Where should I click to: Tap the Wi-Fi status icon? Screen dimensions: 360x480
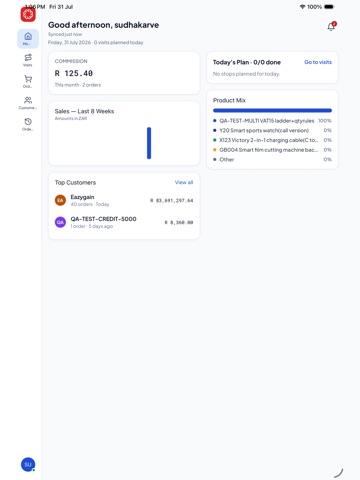pyautogui.click(x=302, y=7)
